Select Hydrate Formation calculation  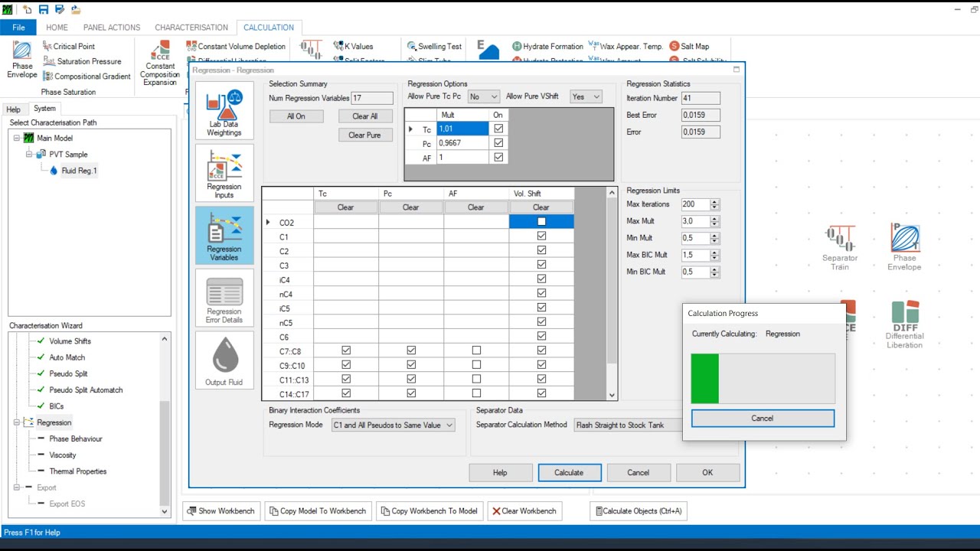click(547, 47)
